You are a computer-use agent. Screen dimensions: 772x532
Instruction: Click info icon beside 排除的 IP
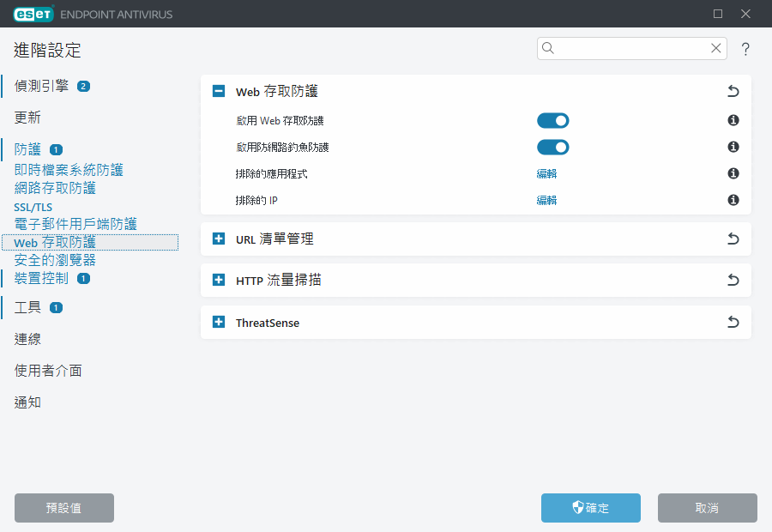point(733,200)
